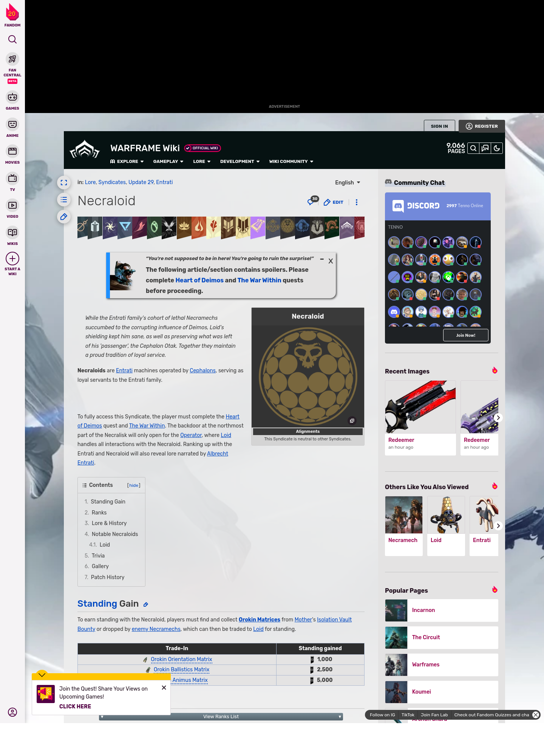Toggle dark mode moon icon
Viewport: 544px width, 756px height.
point(497,149)
